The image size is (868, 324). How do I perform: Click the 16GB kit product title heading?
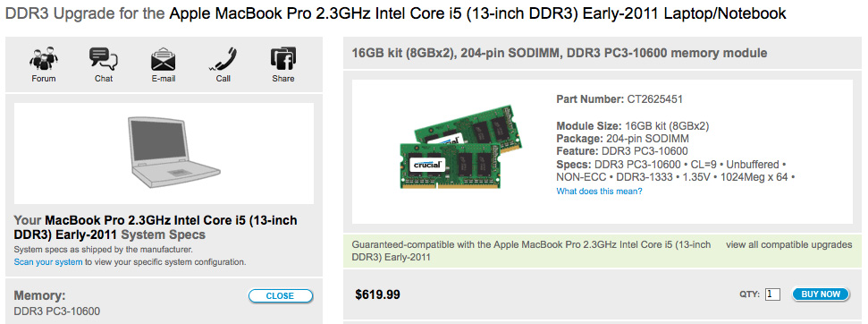point(559,53)
